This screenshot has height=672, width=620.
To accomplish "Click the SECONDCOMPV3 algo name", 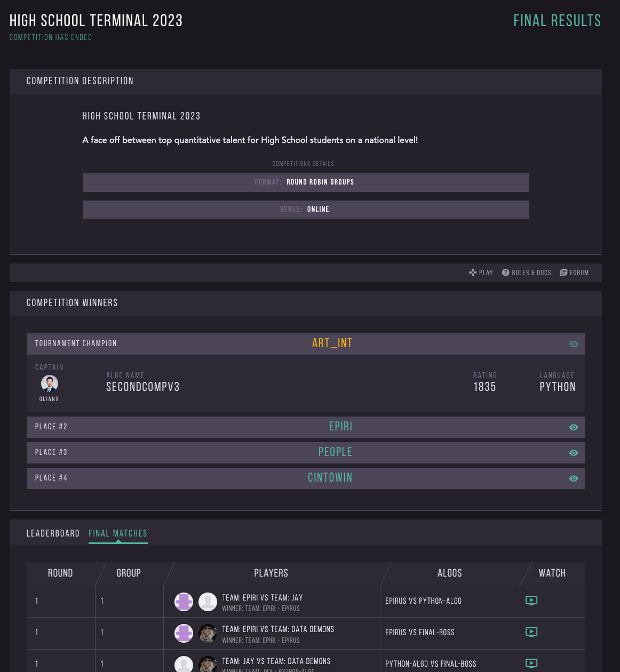I will 143,387.
